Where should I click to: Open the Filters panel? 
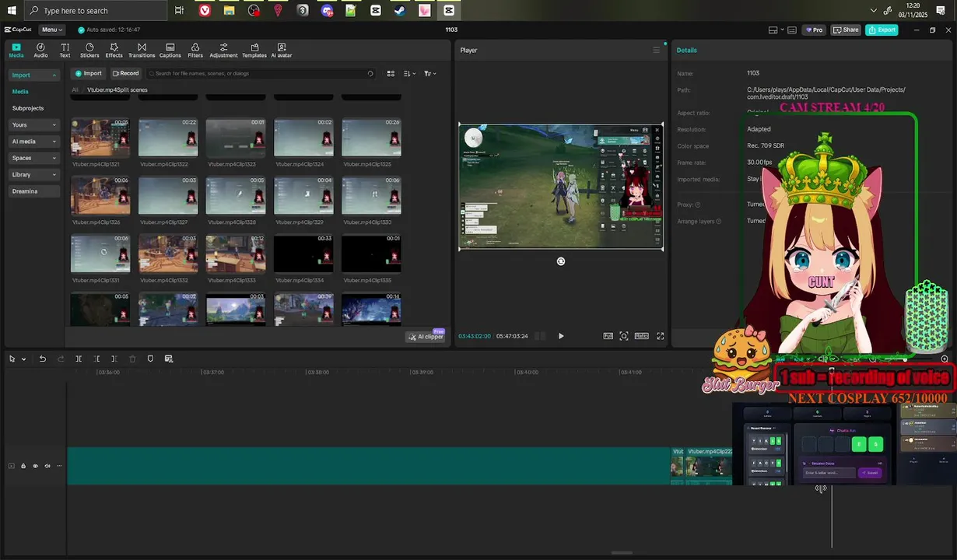pyautogui.click(x=195, y=51)
